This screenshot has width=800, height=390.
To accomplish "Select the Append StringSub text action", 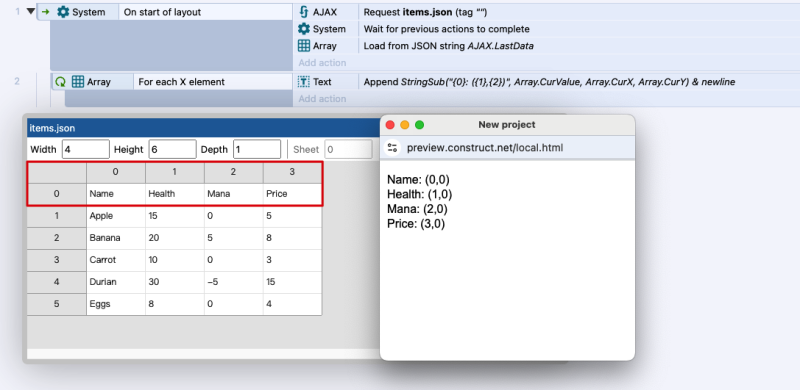I will click(x=549, y=82).
